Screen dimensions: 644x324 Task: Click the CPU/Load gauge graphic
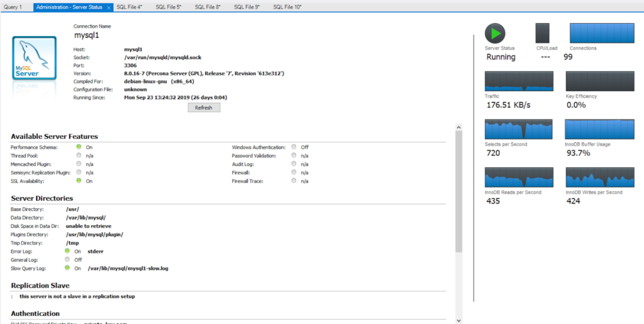click(542, 33)
